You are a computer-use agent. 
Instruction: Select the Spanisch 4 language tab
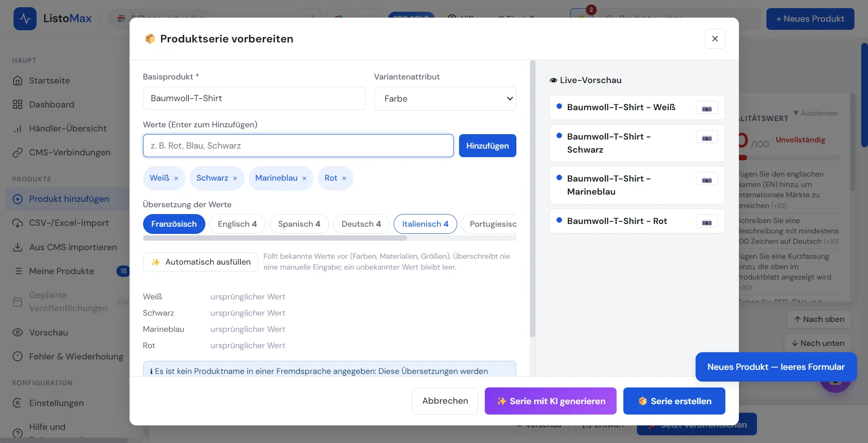(299, 224)
